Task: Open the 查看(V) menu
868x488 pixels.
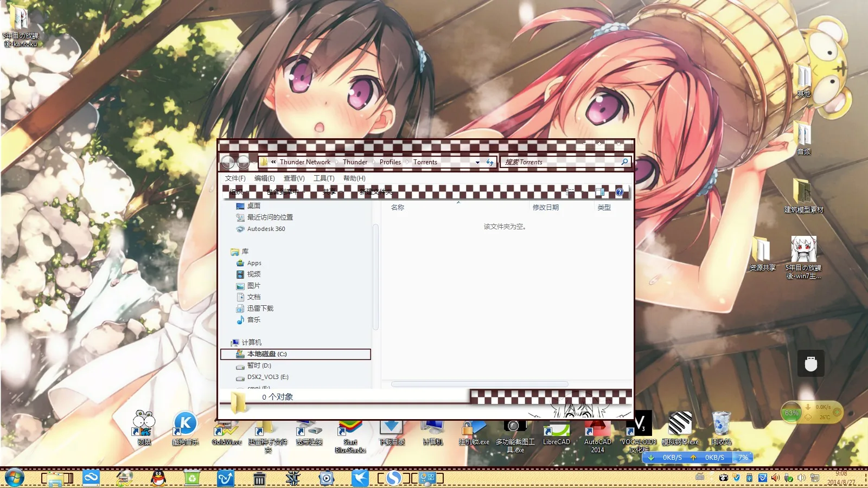Action: [x=294, y=178]
